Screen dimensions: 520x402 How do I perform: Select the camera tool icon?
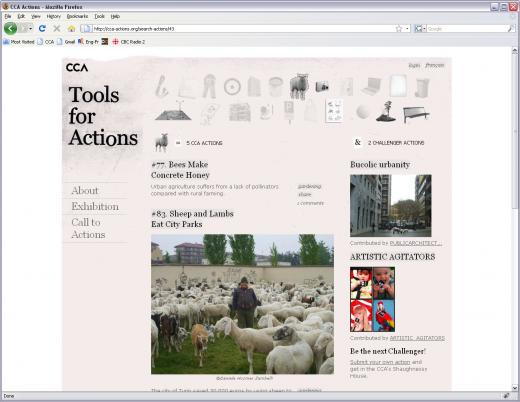pyautogui.click(x=322, y=87)
